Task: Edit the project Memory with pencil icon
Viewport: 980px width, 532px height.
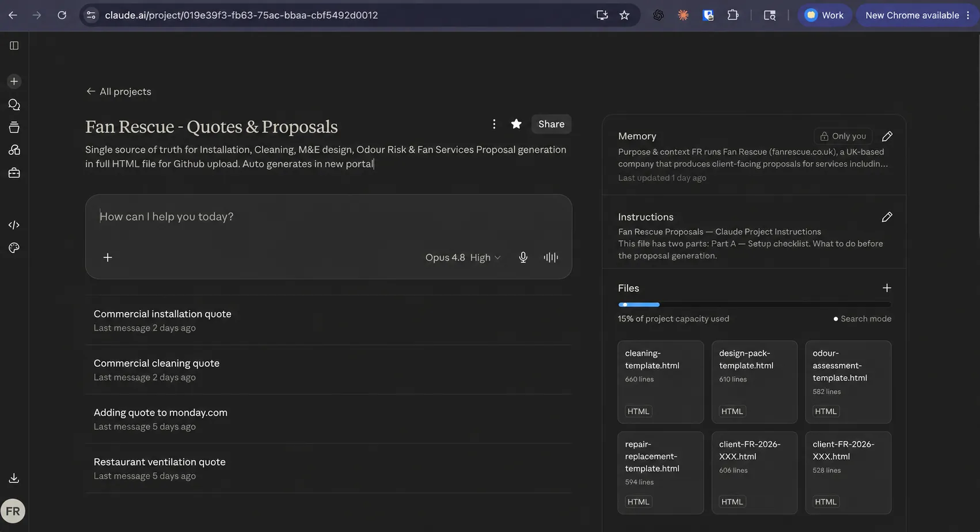Action: [x=887, y=136]
